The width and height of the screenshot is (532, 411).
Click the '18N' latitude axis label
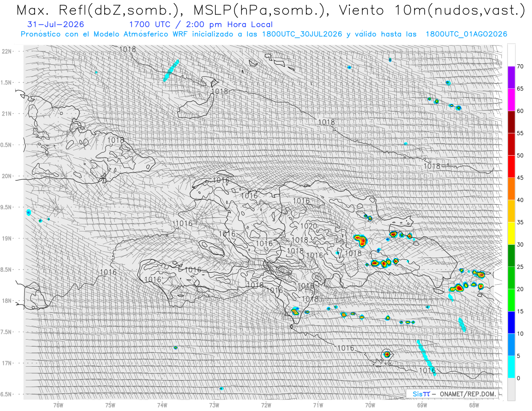7,301
